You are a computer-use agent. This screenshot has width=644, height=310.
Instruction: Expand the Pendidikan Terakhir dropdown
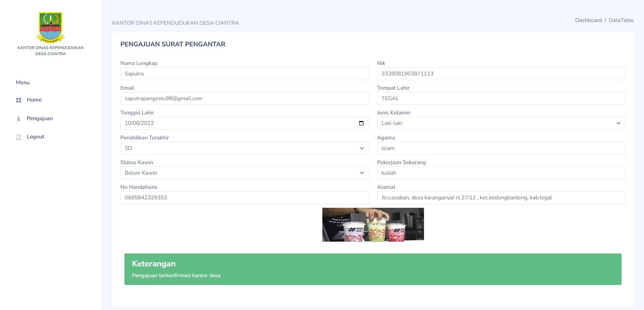coord(244,148)
